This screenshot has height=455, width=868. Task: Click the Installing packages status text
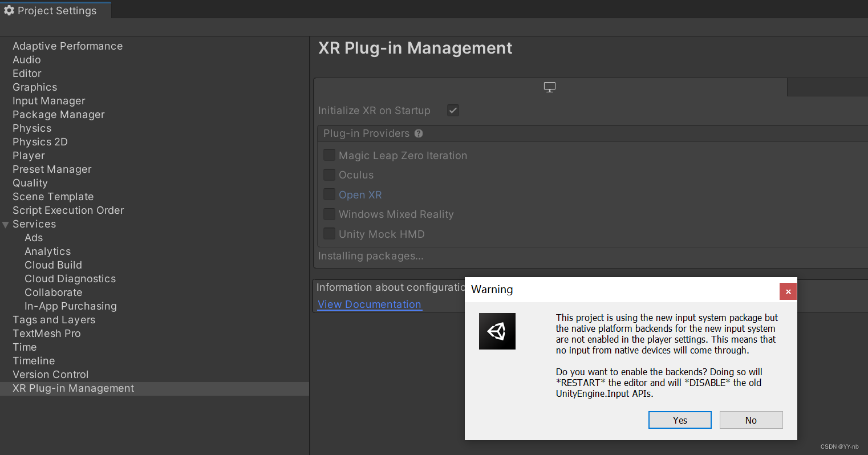click(371, 256)
